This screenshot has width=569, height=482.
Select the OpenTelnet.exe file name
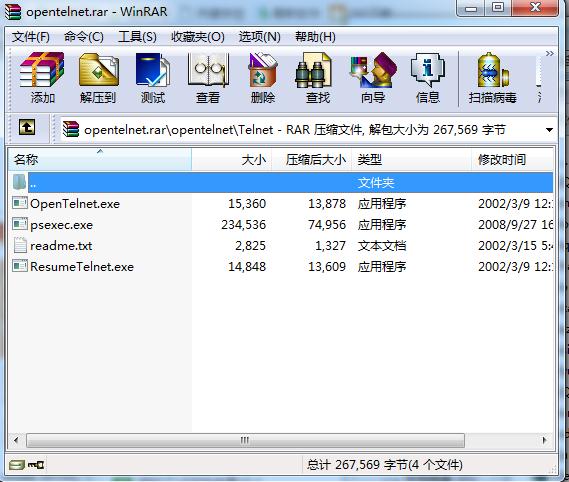coord(75,204)
